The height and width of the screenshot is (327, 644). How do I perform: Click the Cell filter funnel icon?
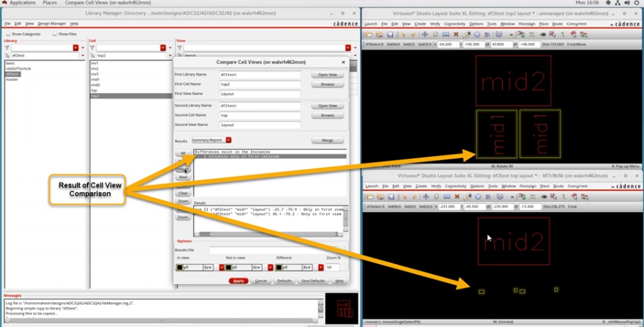tap(93, 48)
